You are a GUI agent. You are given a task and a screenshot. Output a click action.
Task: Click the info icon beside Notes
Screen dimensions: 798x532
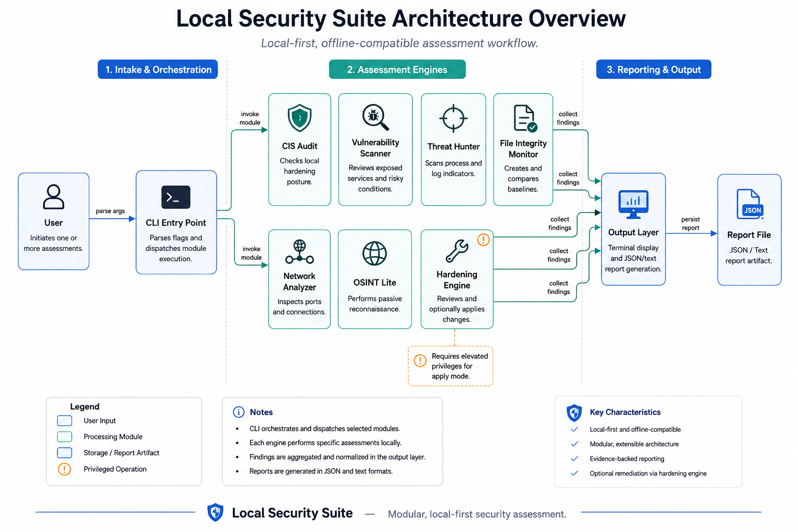[x=238, y=412]
